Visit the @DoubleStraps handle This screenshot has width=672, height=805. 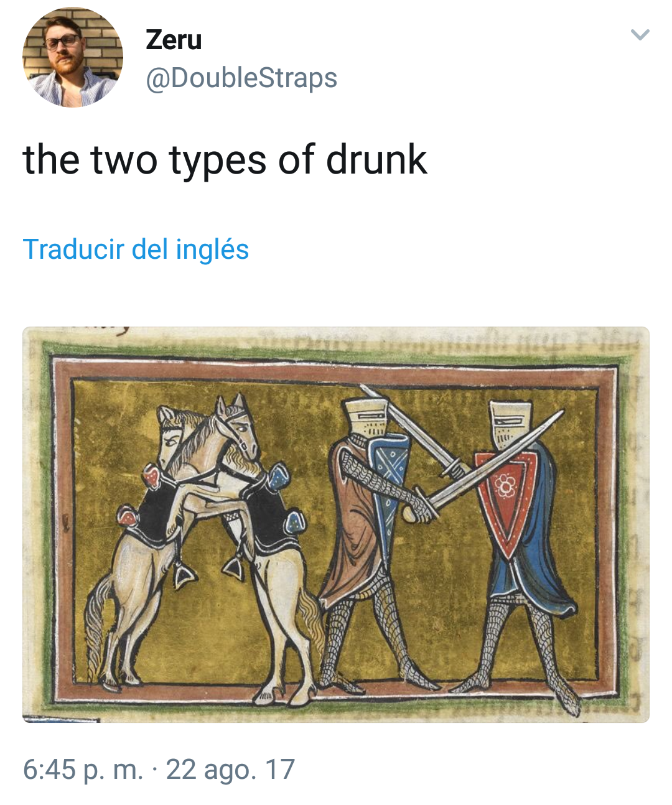(241, 78)
